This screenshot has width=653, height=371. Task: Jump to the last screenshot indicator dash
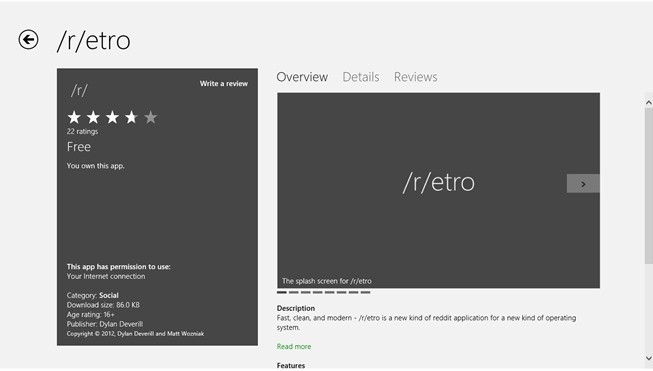(x=365, y=292)
